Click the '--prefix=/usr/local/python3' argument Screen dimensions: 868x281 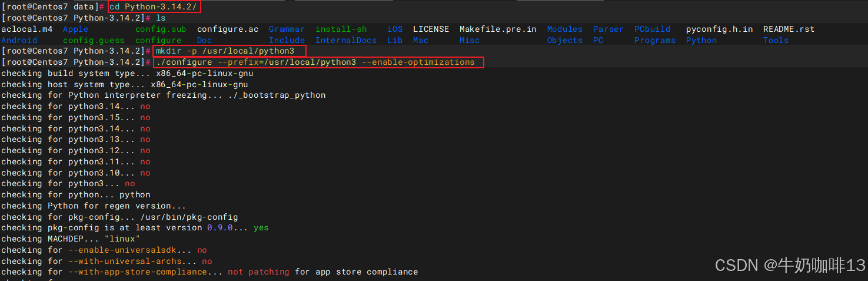tap(287, 62)
